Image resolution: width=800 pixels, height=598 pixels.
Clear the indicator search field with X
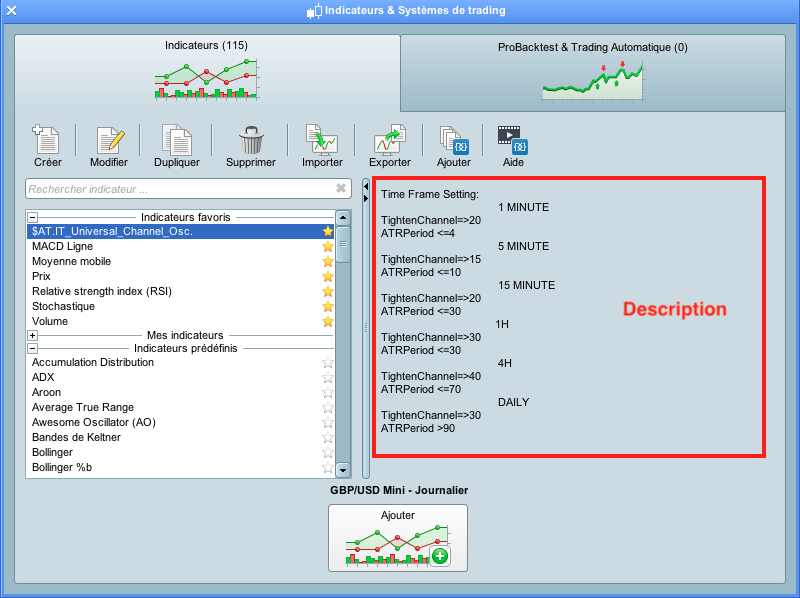(x=341, y=188)
